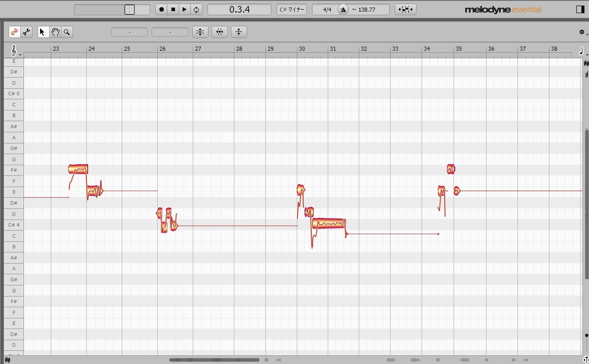Select the magnifier zoom tool

pos(67,32)
